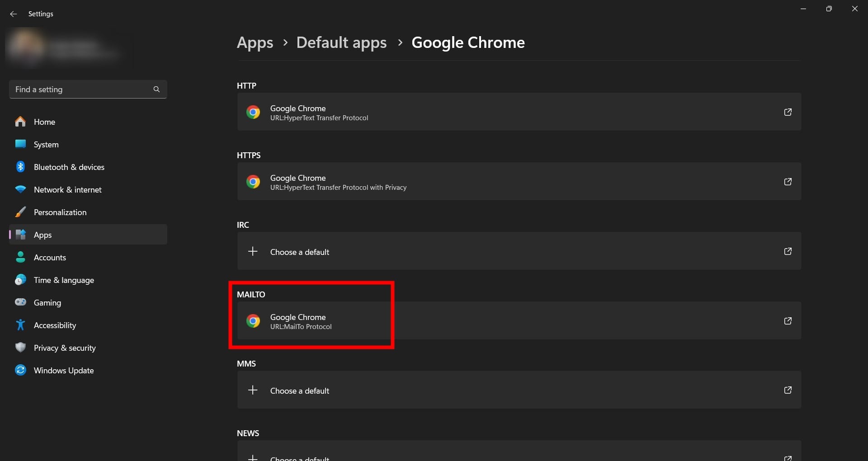Click the Time & language globe icon
868x461 pixels.
[x=20, y=280]
